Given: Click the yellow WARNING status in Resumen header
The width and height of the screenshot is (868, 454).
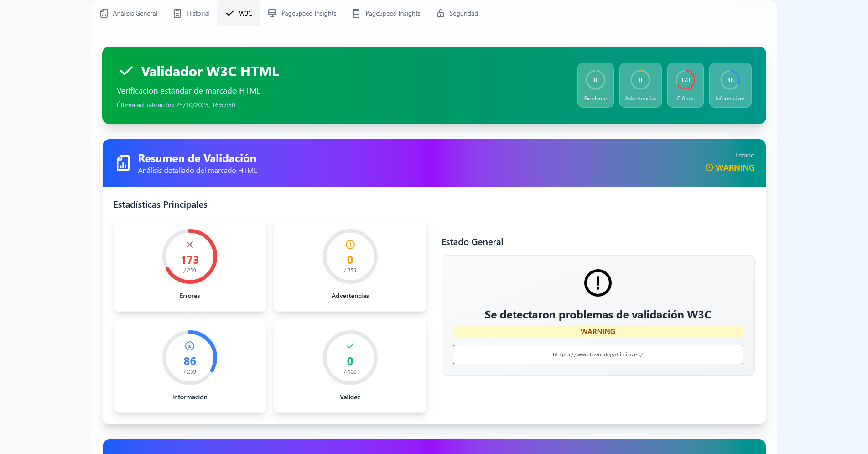Looking at the screenshot, I should point(730,168).
